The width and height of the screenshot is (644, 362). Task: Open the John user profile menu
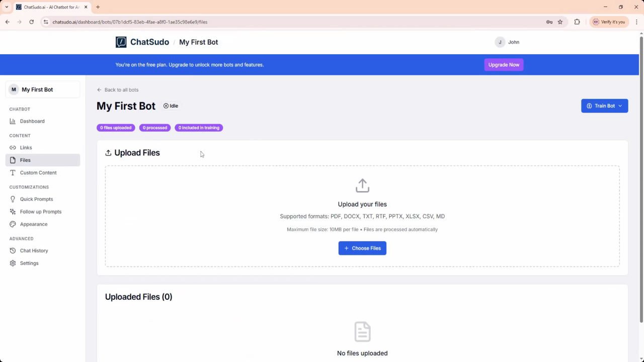(507, 42)
